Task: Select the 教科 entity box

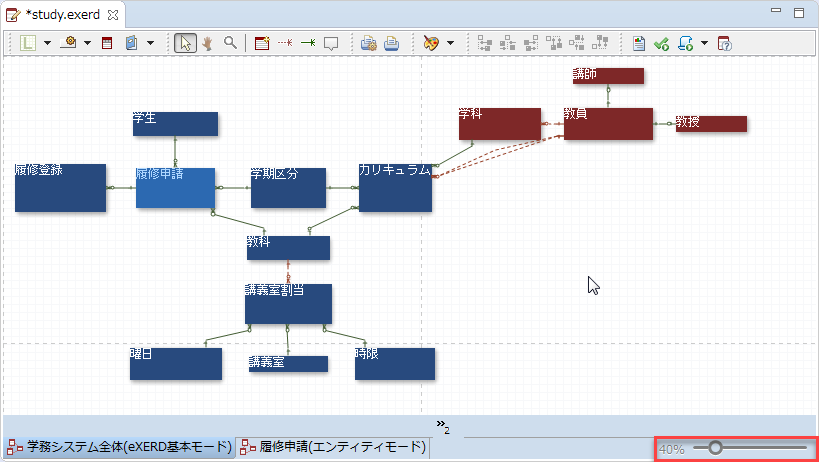Action: point(288,247)
